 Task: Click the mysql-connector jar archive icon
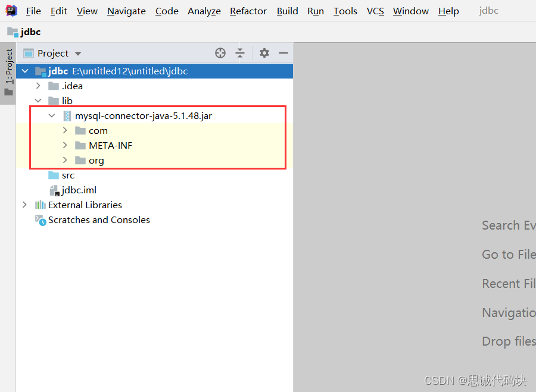(67, 116)
